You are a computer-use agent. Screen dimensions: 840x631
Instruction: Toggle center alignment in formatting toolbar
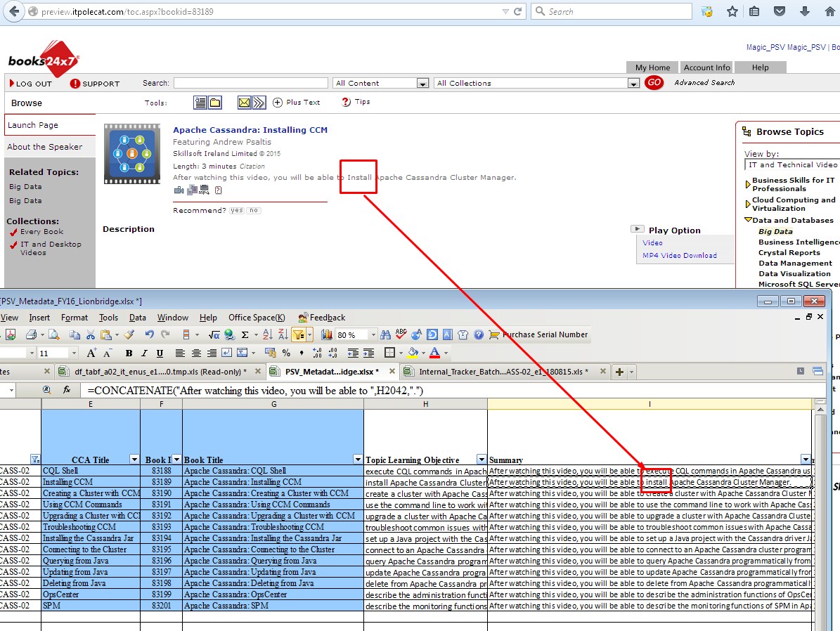[x=196, y=353]
